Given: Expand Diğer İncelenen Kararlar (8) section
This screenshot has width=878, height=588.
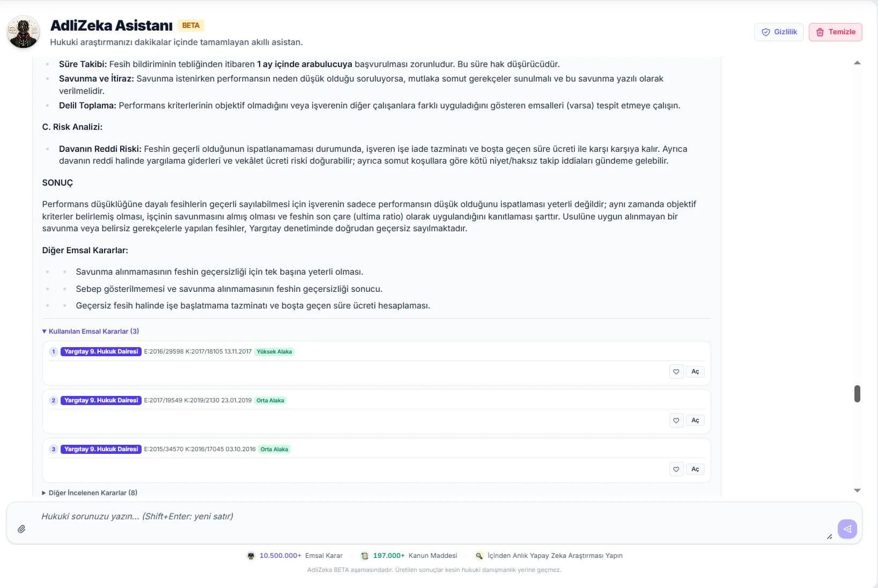Looking at the screenshot, I should point(90,493).
